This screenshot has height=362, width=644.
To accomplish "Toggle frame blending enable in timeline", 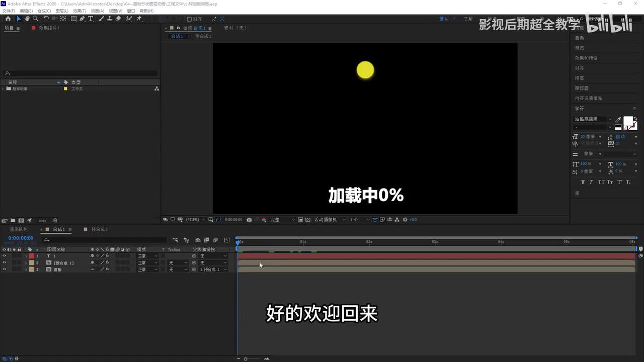I will tap(206, 240).
